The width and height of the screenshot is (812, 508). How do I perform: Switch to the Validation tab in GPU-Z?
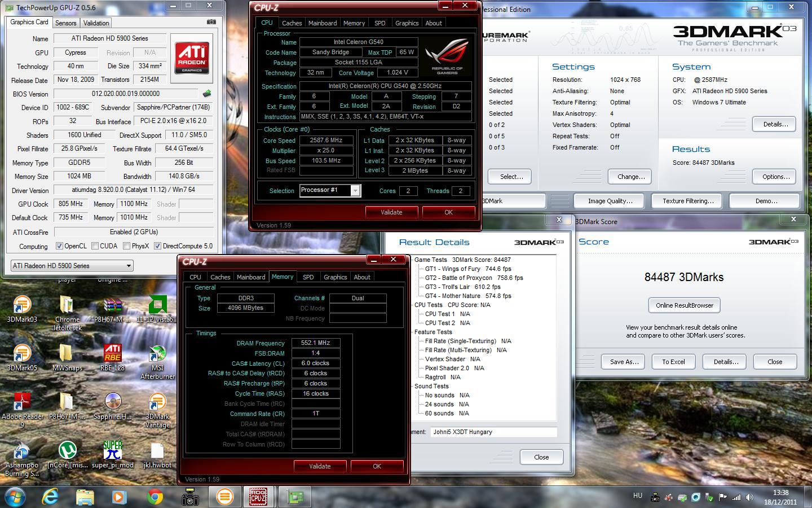pyautogui.click(x=96, y=23)
